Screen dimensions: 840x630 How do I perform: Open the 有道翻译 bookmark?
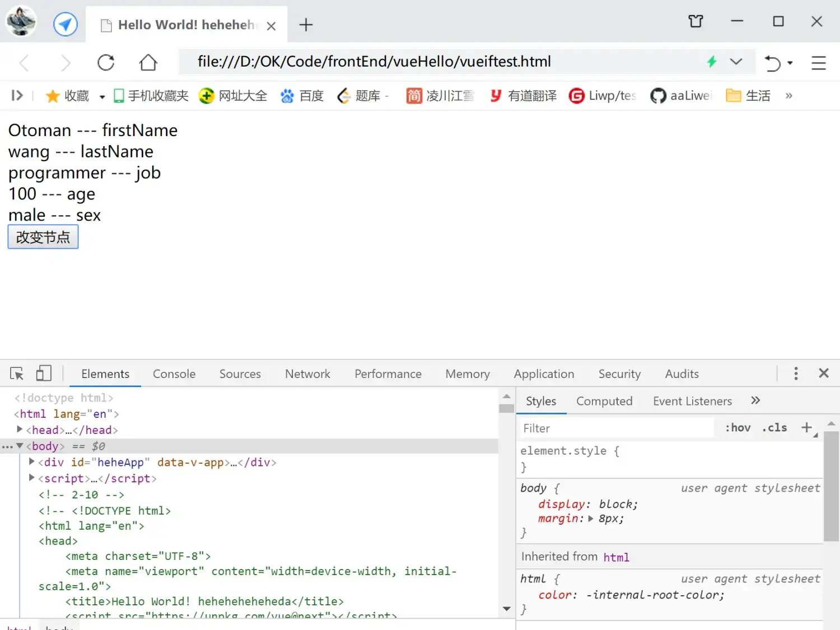click(523, 96)
